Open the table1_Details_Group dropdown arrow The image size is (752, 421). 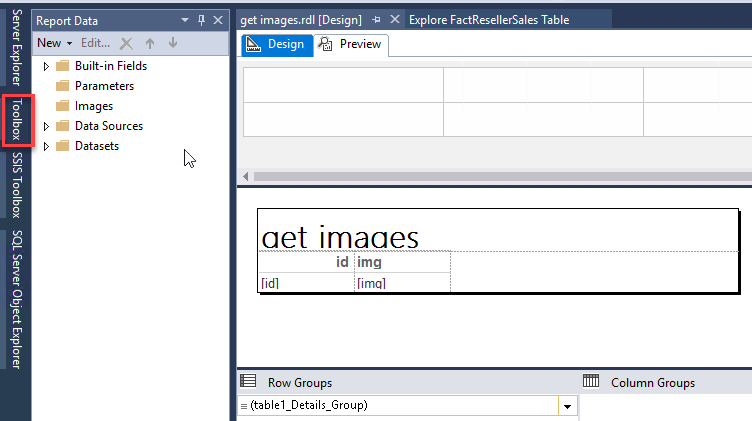(567, 406)
